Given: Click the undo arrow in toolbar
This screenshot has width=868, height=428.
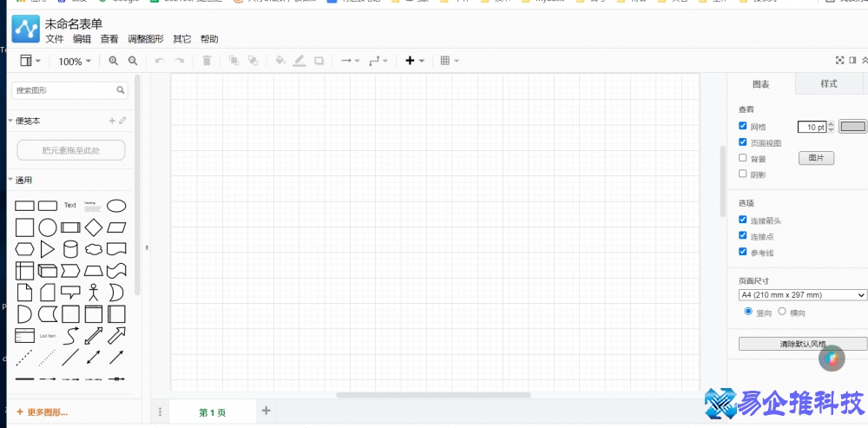Looking at the screenshot, I should coord(159,61).
